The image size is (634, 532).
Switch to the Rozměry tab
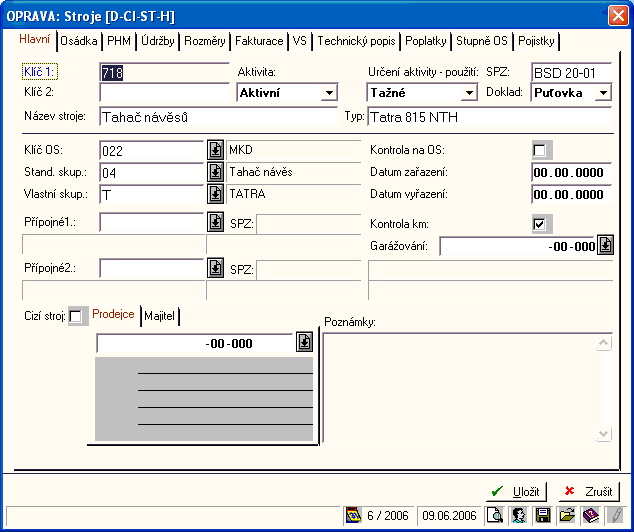(205, 41)
